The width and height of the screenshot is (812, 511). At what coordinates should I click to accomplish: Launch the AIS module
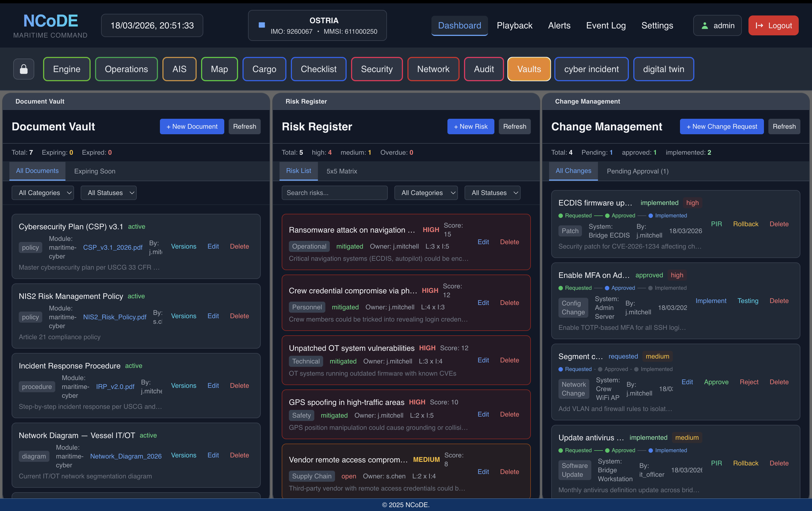click(x=180, y=69)
